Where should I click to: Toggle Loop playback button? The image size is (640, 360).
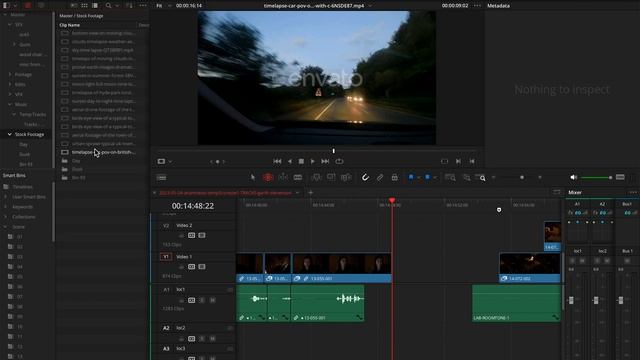coord(339,161)
